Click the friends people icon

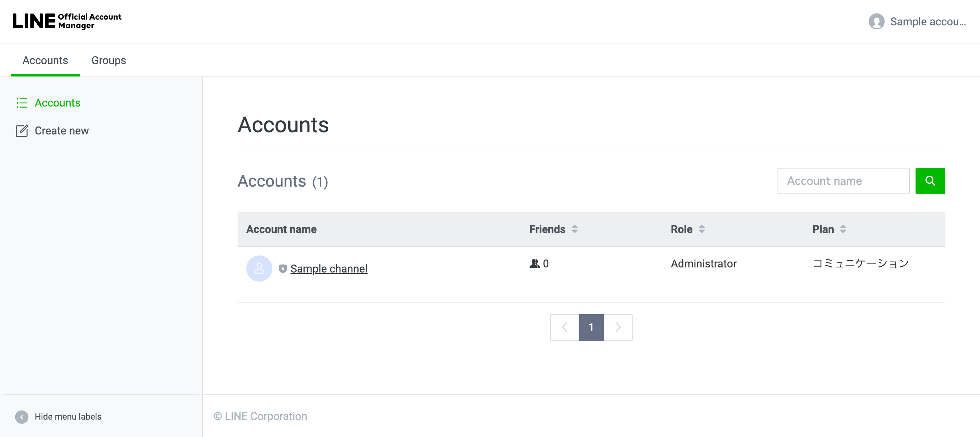coord(534,263)
